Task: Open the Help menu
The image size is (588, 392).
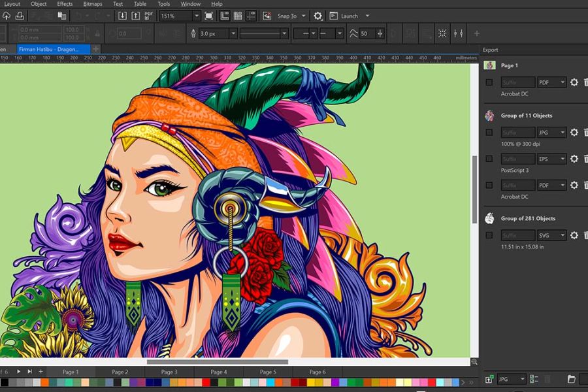Action: [217, 4]
